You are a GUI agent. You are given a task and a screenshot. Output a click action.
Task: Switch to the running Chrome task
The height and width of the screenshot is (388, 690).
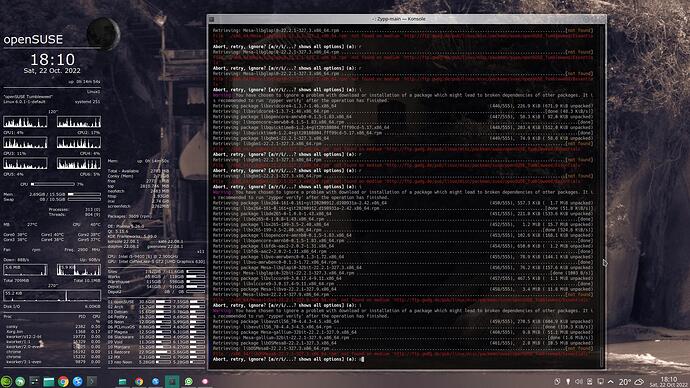139,381
